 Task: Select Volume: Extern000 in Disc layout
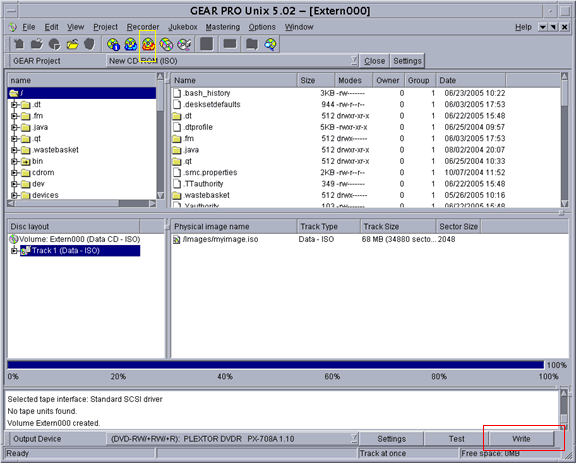click(x=79, y=239)
